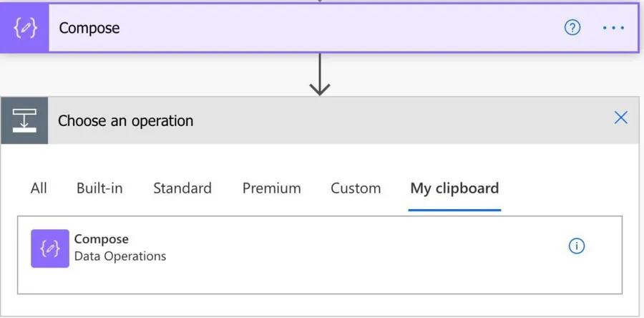Click the "Choose an operation" heading text
Screen dimensions: 644x318
(x=125, y=120)
